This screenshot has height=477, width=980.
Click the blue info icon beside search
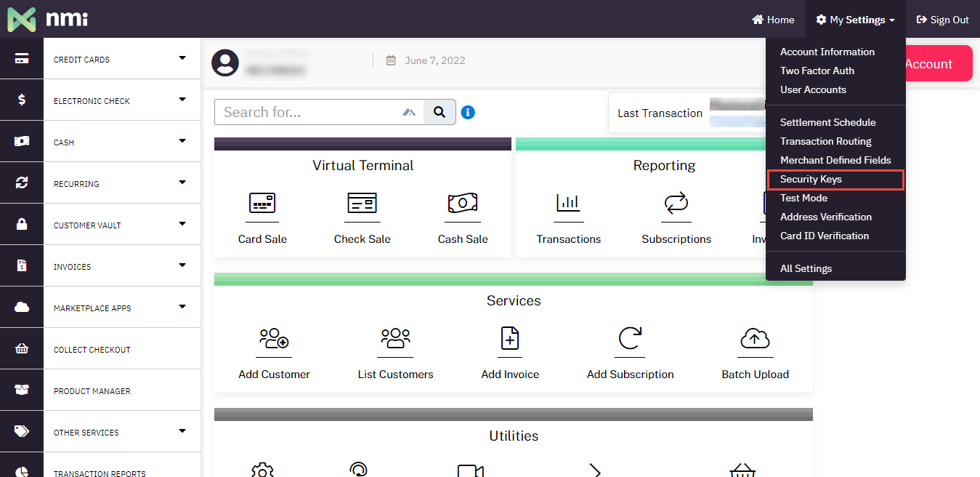468,112
